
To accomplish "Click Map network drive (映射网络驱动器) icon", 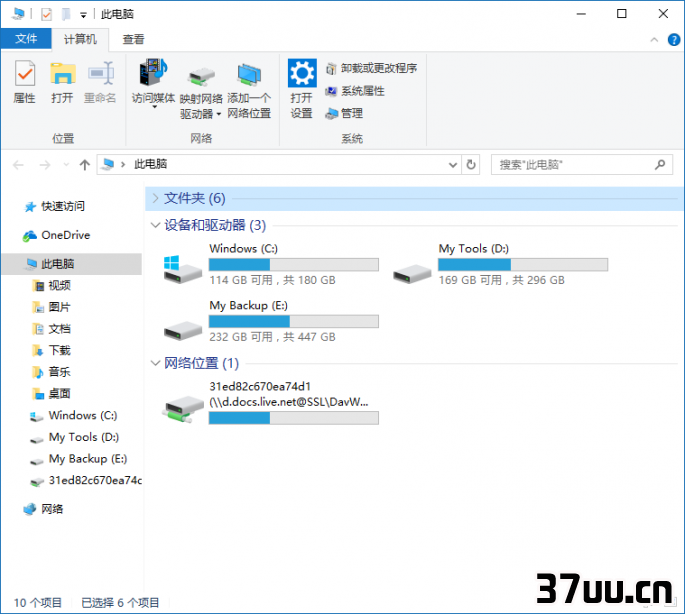I will click(201, 76).
